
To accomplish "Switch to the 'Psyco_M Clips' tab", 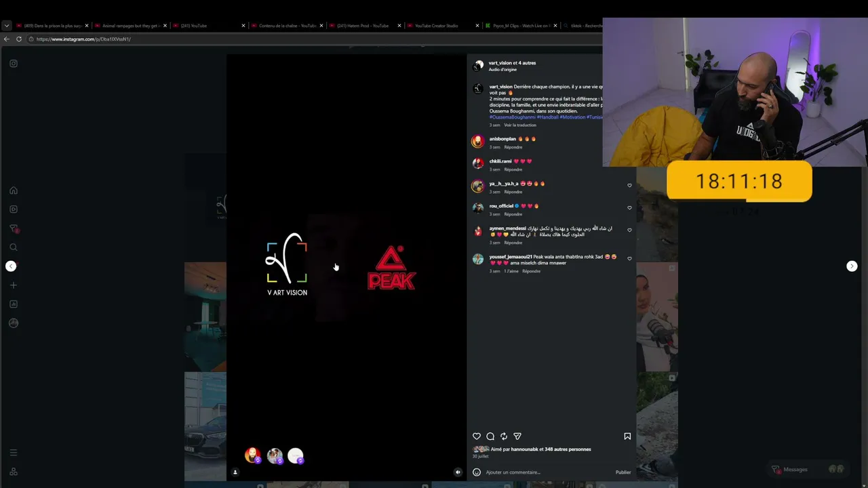I will pyautogui.click(x=522, y=26).
